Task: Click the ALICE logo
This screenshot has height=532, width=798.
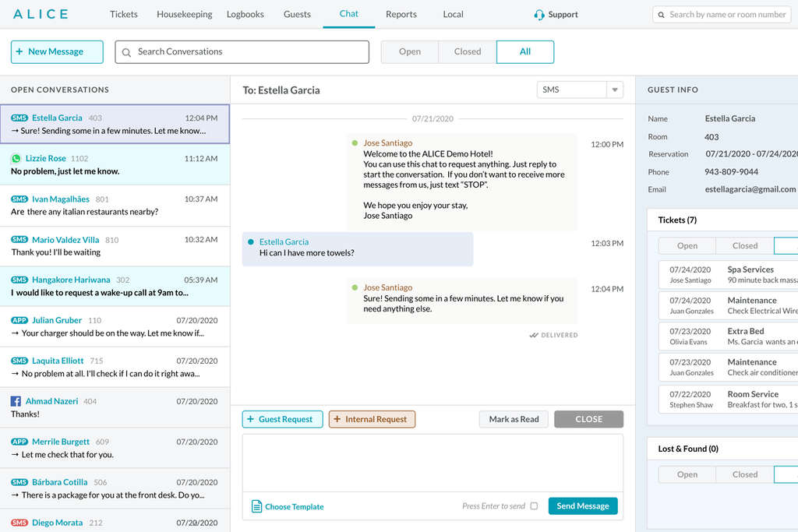Action: coord(41,14)
